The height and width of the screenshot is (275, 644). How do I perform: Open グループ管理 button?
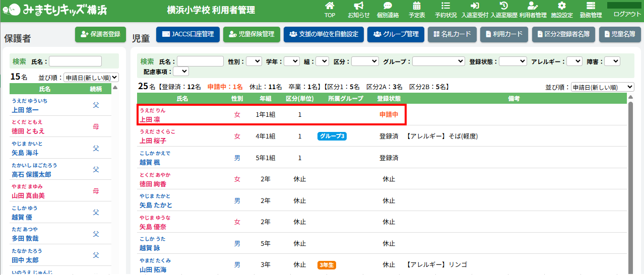pos(396,34)
